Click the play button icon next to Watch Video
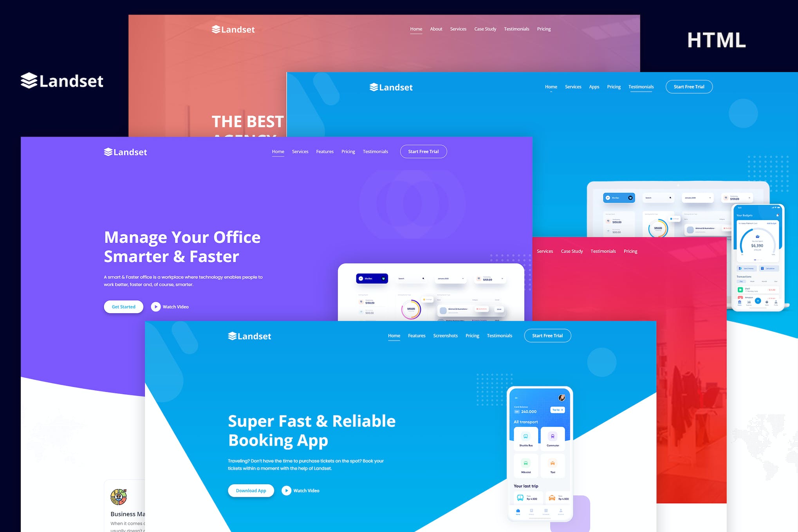 (x=155, y=307)
